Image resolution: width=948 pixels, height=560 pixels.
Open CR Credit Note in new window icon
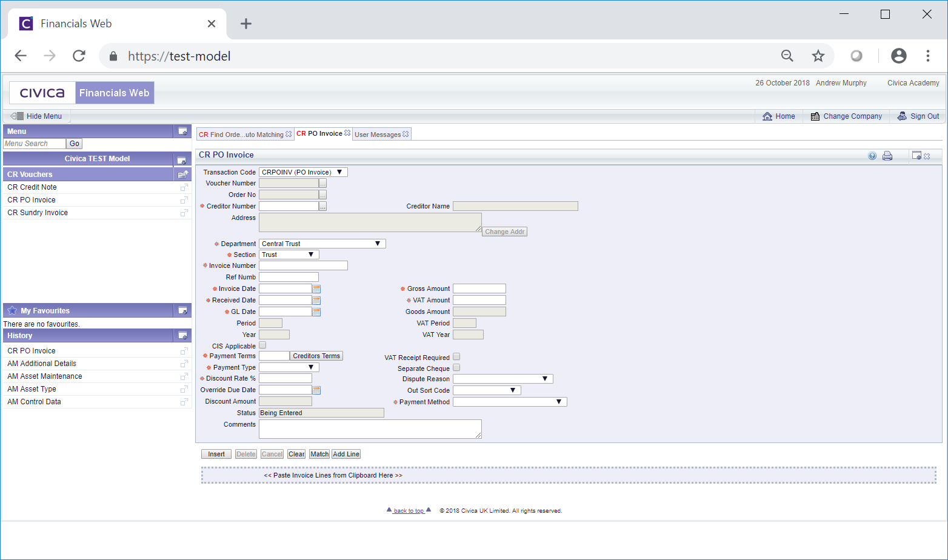coord(184,187)
